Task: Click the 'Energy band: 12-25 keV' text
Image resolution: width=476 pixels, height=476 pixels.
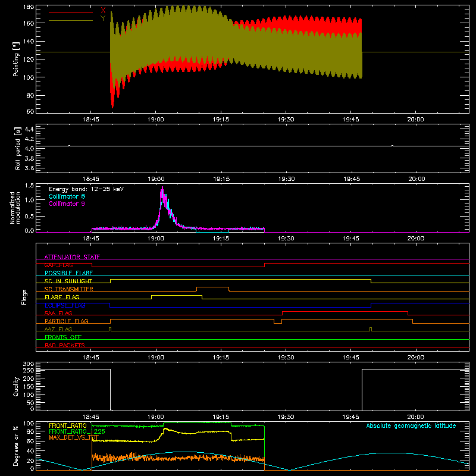Action: [86, 189]
